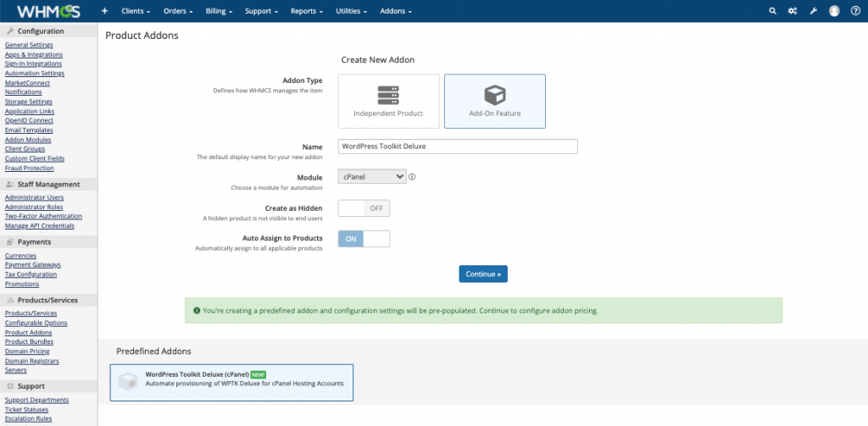Image resolution: width=868 pixels, height=426 pixels.
Task: Open the Module cPanel dropdown
Action: (x=372, y=176)
